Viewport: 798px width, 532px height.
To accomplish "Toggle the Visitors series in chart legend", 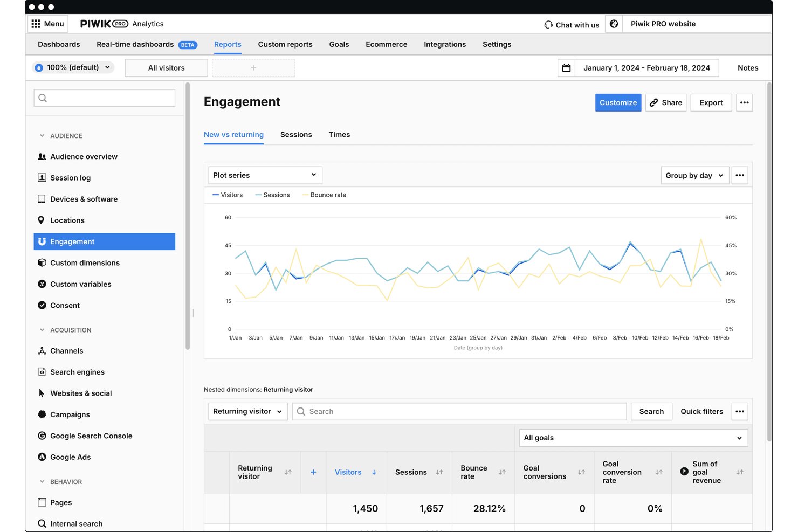I will (x=228, y=195).
